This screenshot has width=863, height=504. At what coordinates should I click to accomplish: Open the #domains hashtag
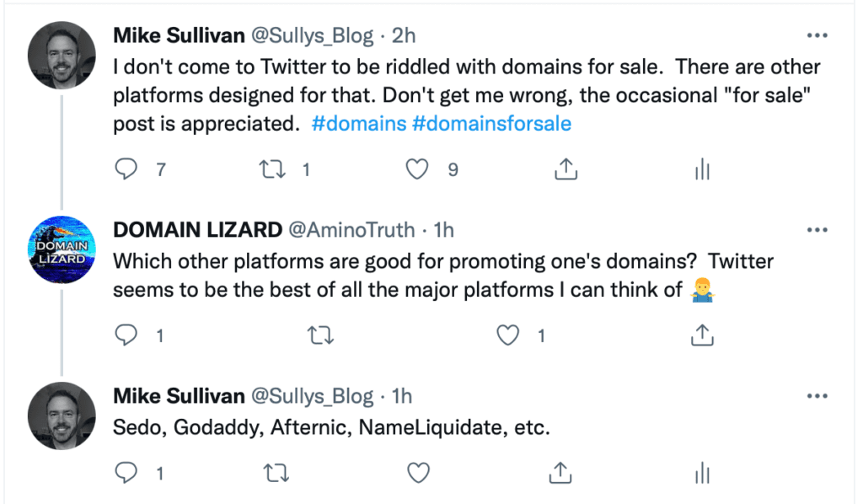(357, 124)
